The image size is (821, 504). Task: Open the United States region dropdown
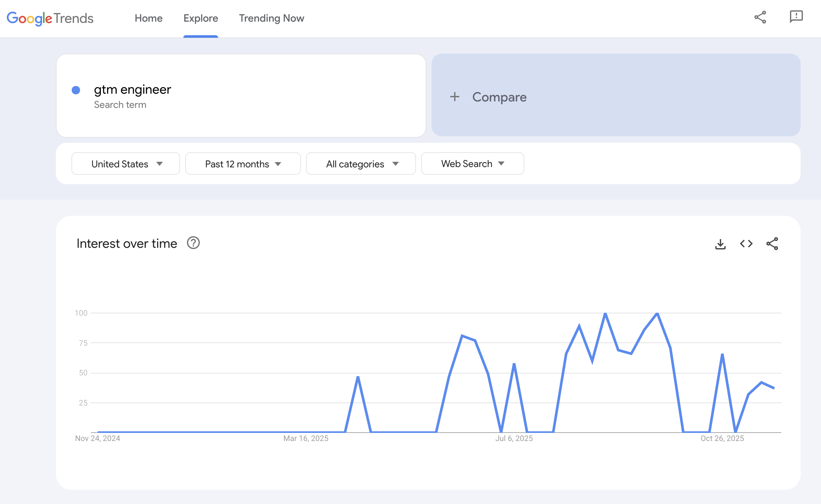(x=125, y=163)
